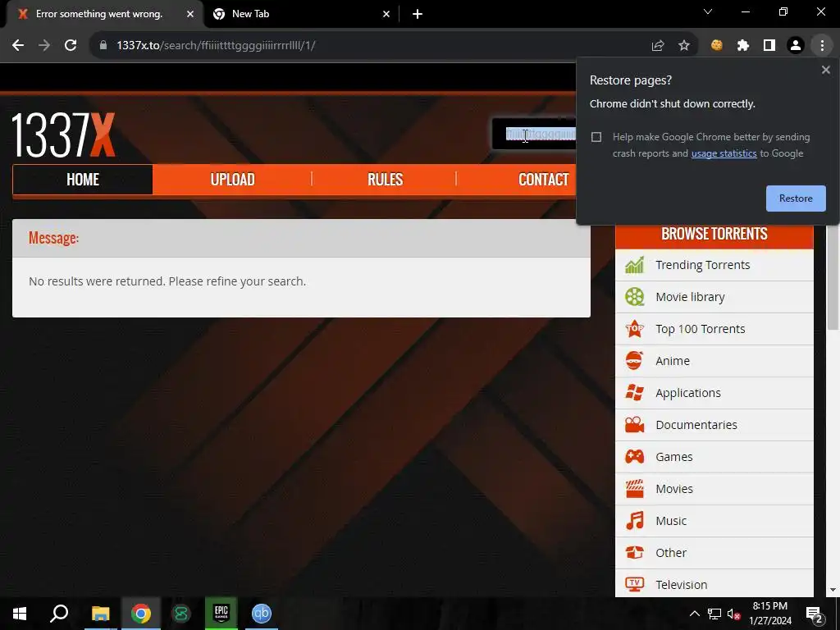The width and height of the screenshot is (840, 630).
Task: Click the Music note icon
Action: point(634,521)
